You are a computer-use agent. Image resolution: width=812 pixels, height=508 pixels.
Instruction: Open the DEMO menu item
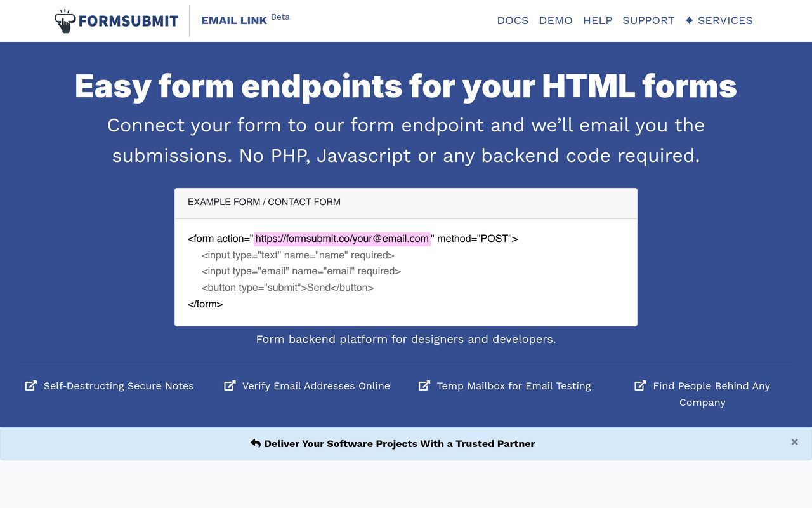[x=556, y=20]
